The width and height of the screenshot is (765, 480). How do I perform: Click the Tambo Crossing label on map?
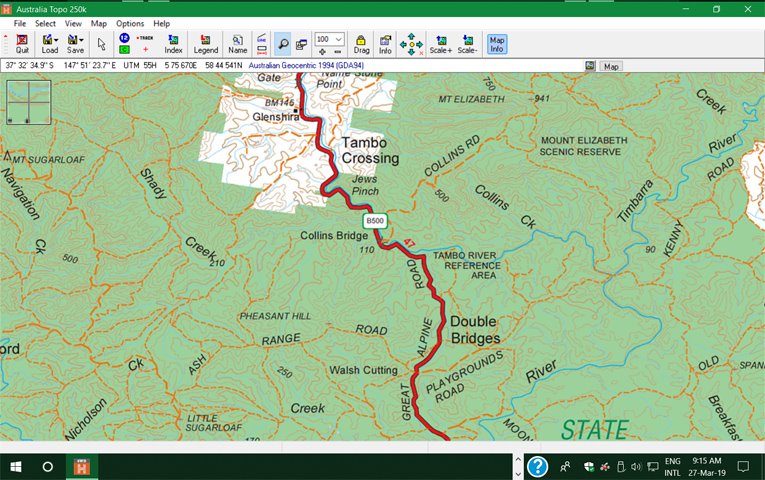(x=370, y=150)
